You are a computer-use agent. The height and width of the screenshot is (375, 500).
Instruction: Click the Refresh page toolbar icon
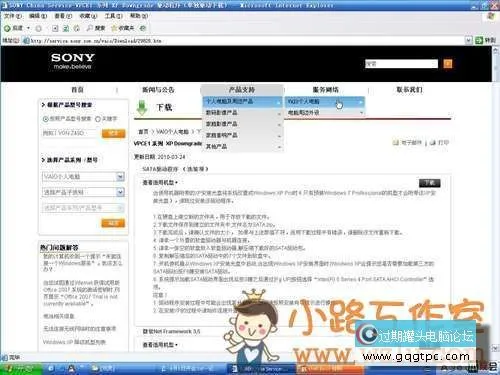[x=66, y=29]
